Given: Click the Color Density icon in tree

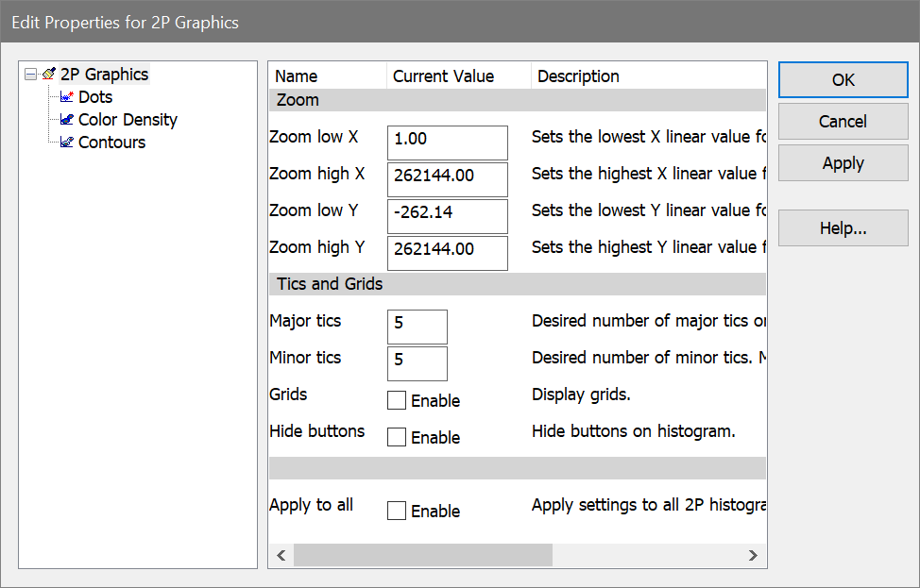Looking at the screenshot, I should tap(67, 120).
